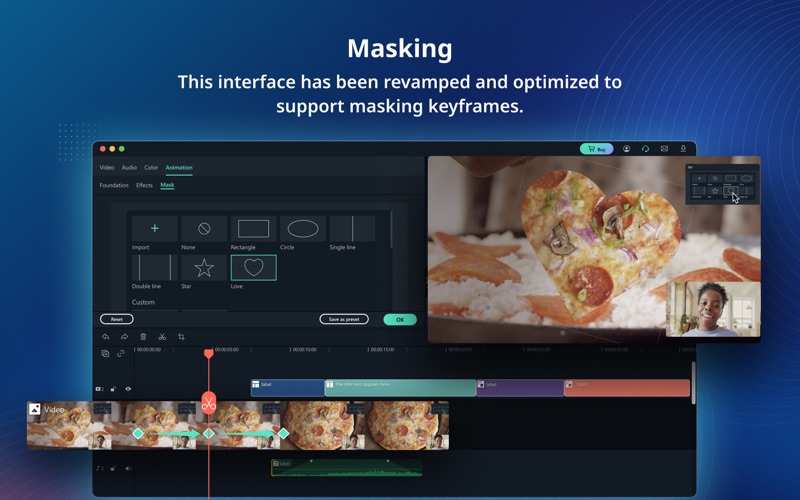Click the last pizza thumbnail in video clip
Image resolution: width=800 pixels, height=500 pixels.
(x=407, y=425)
